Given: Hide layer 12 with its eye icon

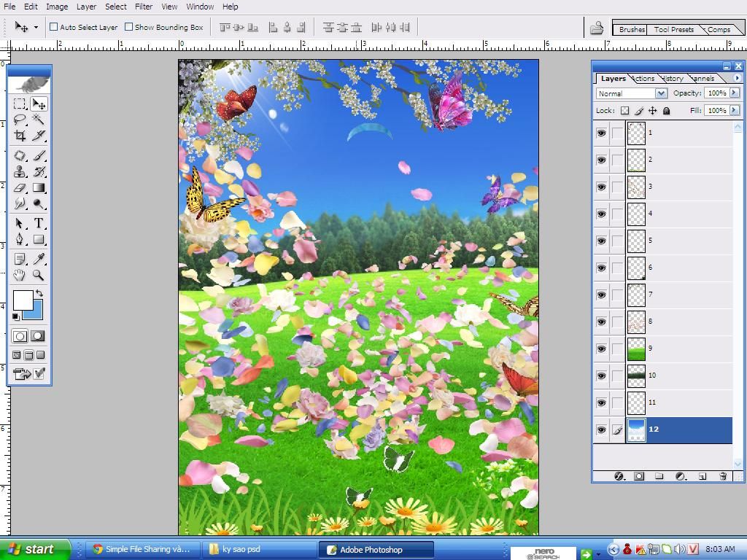Looking at the screenshot, I should 601,429.
